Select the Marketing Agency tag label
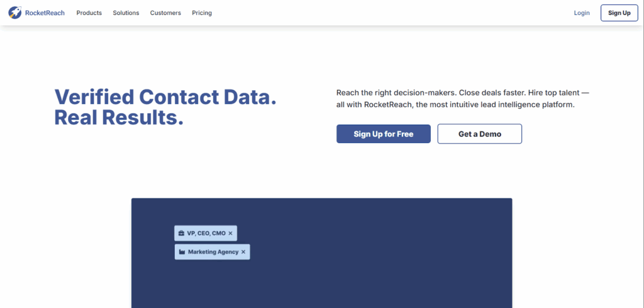Screen dimensions: 644x308 pos(213,252)
